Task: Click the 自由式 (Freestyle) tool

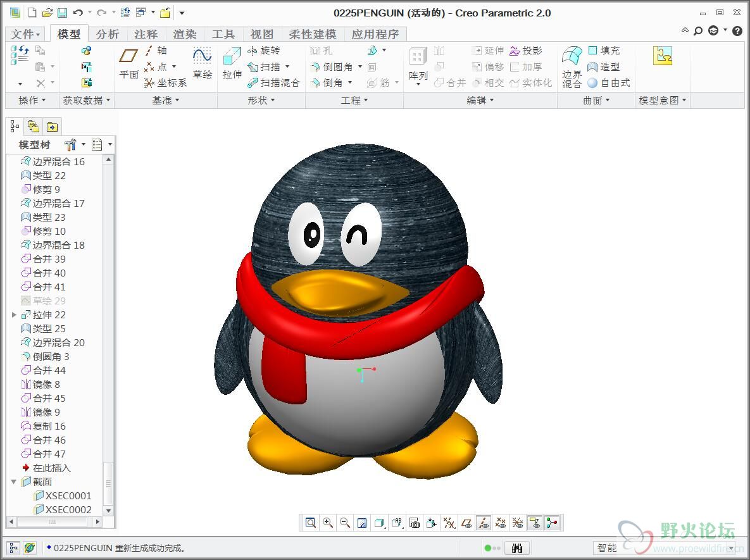Action: [x=609, y=83]
